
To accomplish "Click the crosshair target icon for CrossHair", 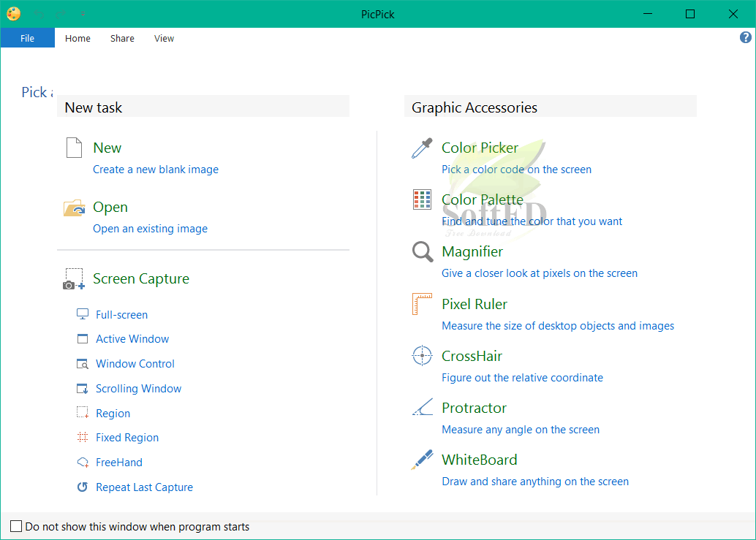I will tap(422, 356).
